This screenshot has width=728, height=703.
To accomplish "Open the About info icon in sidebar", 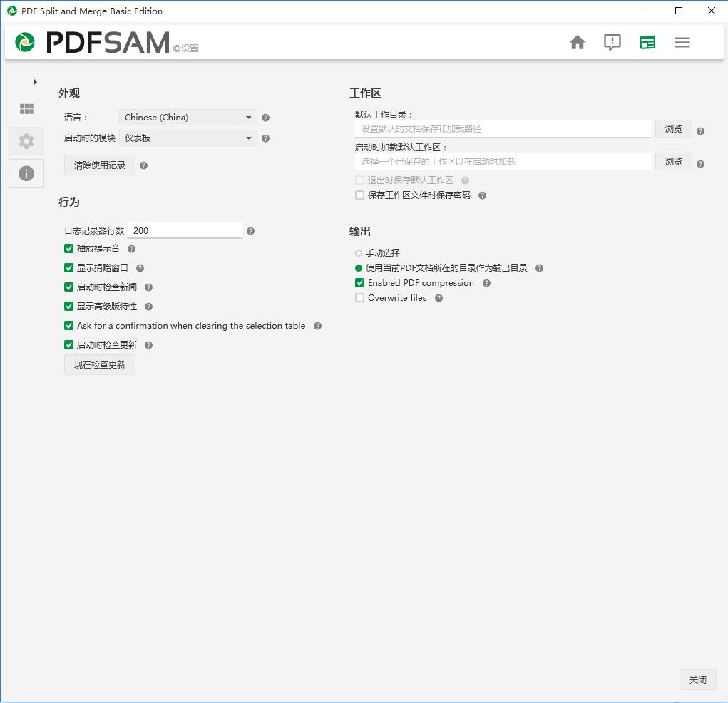I will pyautogui.click(x=26, y=174).
